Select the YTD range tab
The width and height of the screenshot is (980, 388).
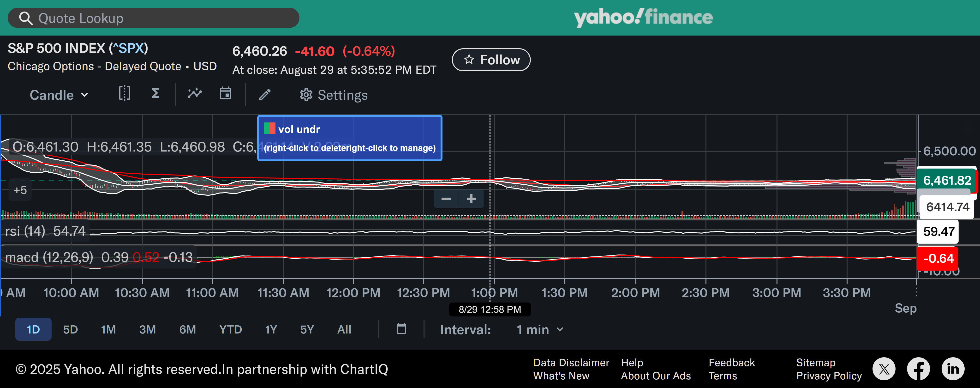coord(230,329)
